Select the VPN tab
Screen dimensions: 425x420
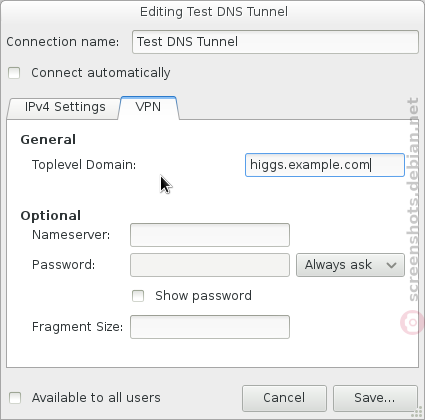[148, 107]
